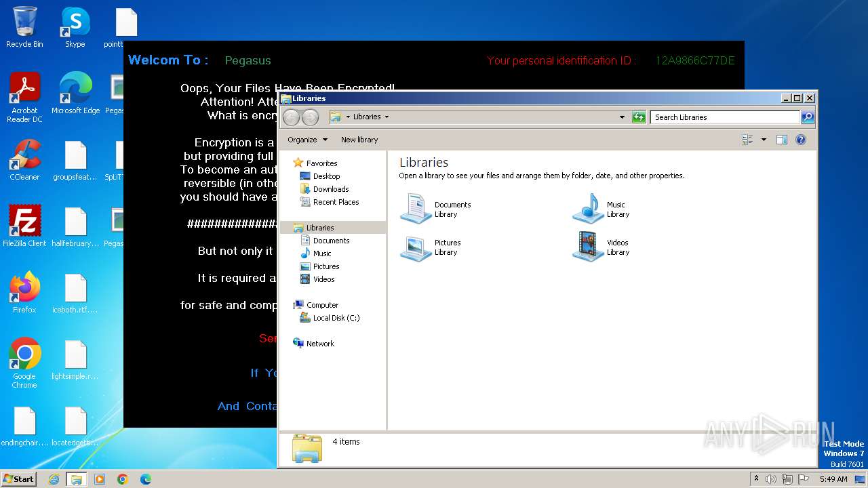Change view layout button

point(747,140)
